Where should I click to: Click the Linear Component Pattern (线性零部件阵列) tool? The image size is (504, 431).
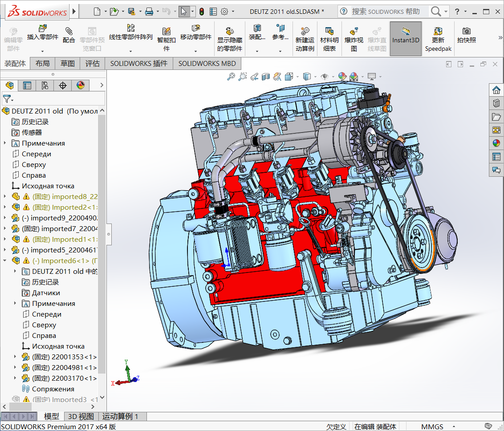point(130,33)
